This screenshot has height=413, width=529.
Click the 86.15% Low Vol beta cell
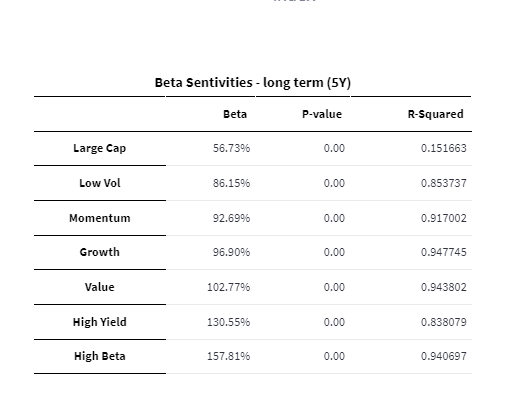coord(231,183)
